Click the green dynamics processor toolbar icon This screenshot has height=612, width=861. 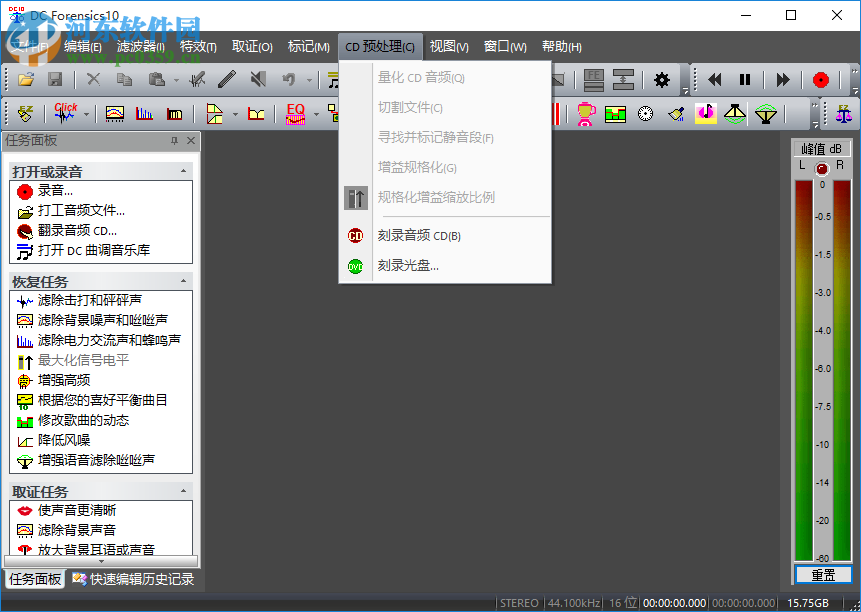(616, 114)
